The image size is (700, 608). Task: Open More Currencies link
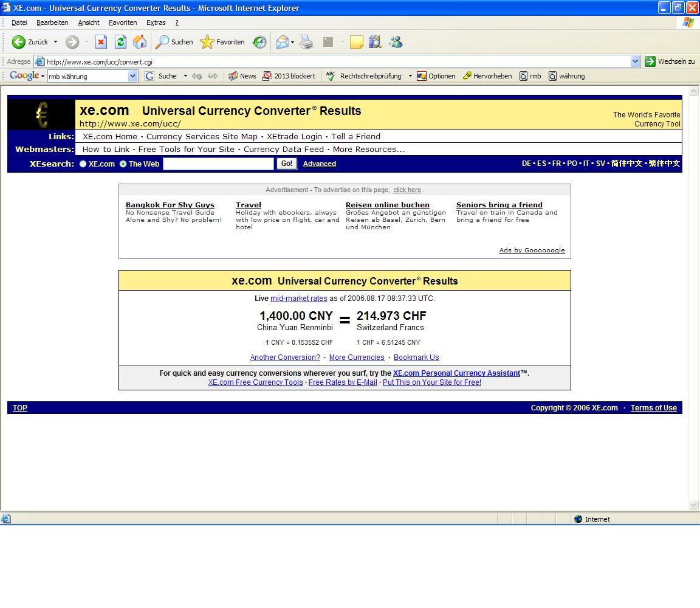[357, 358]
